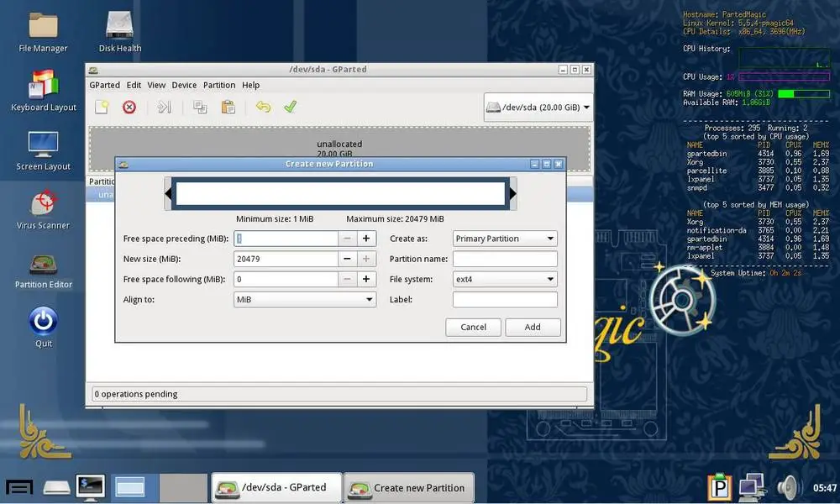
Task: Open the Align to MiB dropdown
Action: (x=305, y=299)
